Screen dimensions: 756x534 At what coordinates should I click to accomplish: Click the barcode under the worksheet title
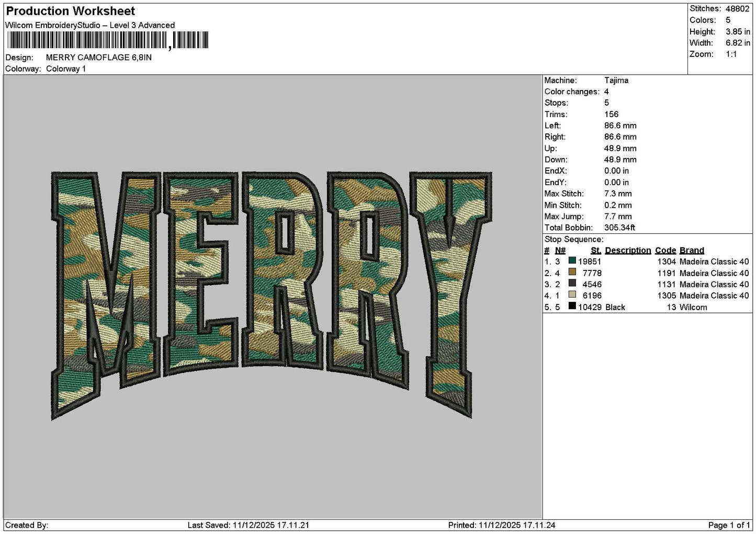[108, 40]
